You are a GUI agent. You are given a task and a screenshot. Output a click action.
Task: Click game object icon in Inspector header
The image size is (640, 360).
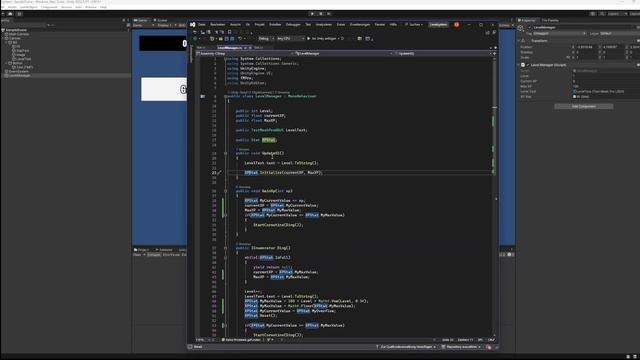[x=521, y=28]
